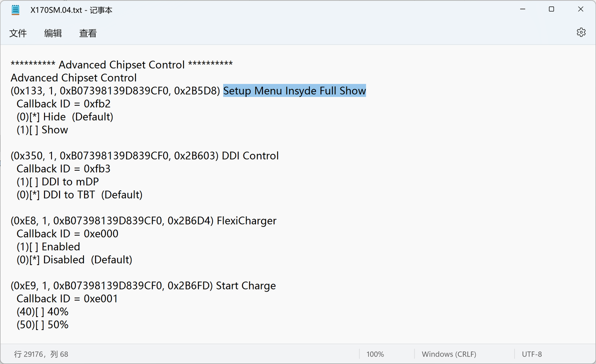
Task: Click the Advanced Chipset Control starred header
Action: click(x=121, y=65)
